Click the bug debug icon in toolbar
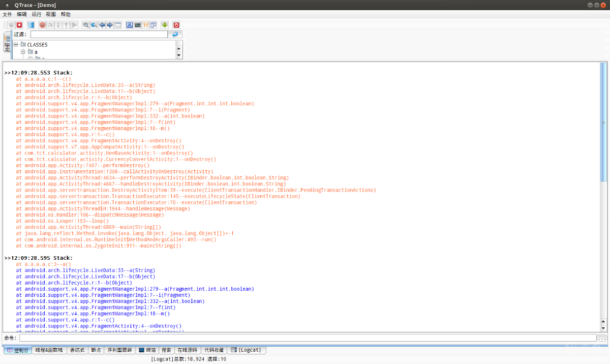 [x=11, y=25]
